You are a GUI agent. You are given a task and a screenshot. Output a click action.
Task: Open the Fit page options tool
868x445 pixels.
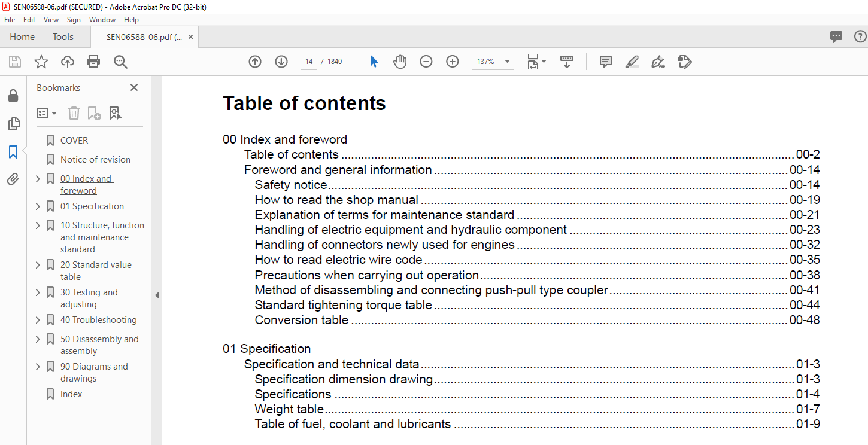[x=536, y=62]
